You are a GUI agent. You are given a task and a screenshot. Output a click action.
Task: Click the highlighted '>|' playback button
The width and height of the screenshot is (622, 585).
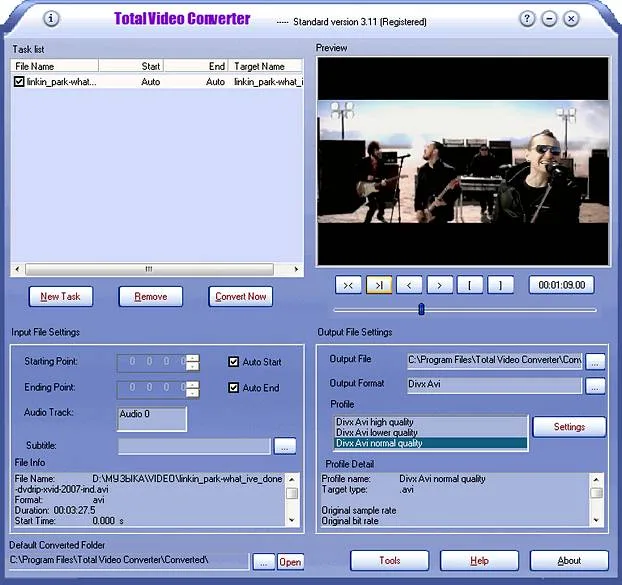[379, 285]
